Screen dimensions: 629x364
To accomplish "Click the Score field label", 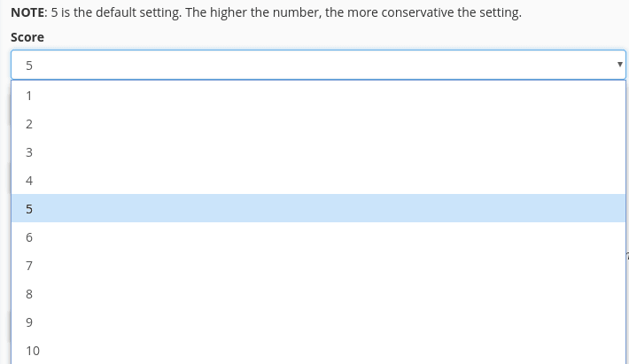I will click(x=27, y=37).
